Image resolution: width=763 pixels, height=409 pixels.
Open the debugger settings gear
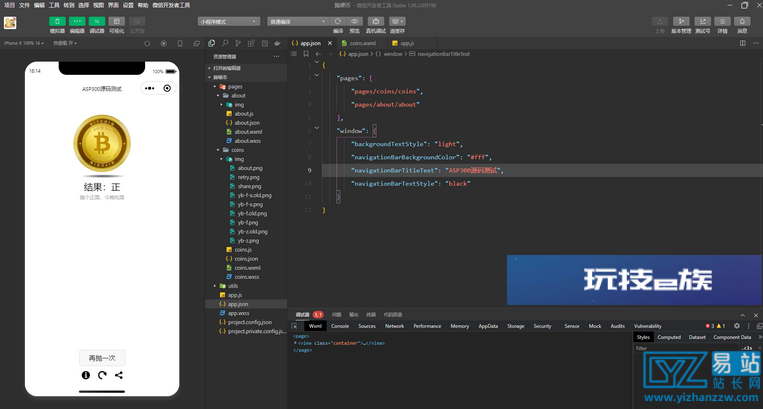(x=737, y=326)
